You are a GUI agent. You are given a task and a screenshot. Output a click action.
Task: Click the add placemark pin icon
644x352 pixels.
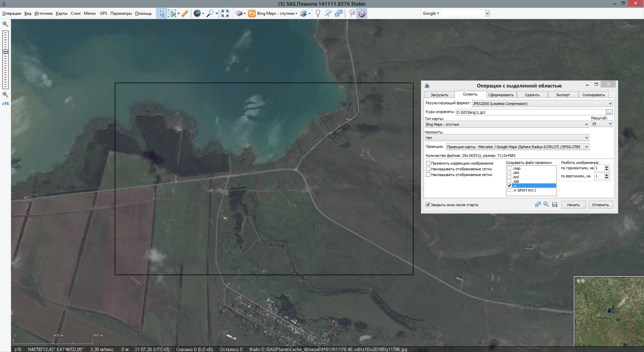[318, 13]
